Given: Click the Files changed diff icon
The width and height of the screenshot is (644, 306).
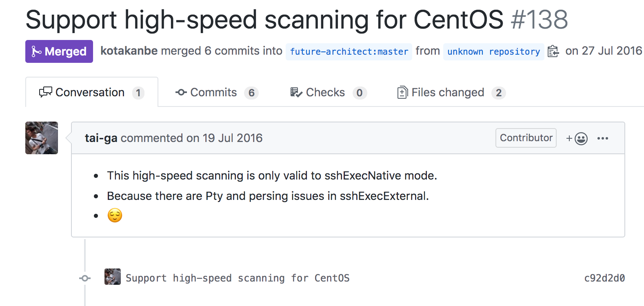Looking at the screenshot, I should [402, 93].
